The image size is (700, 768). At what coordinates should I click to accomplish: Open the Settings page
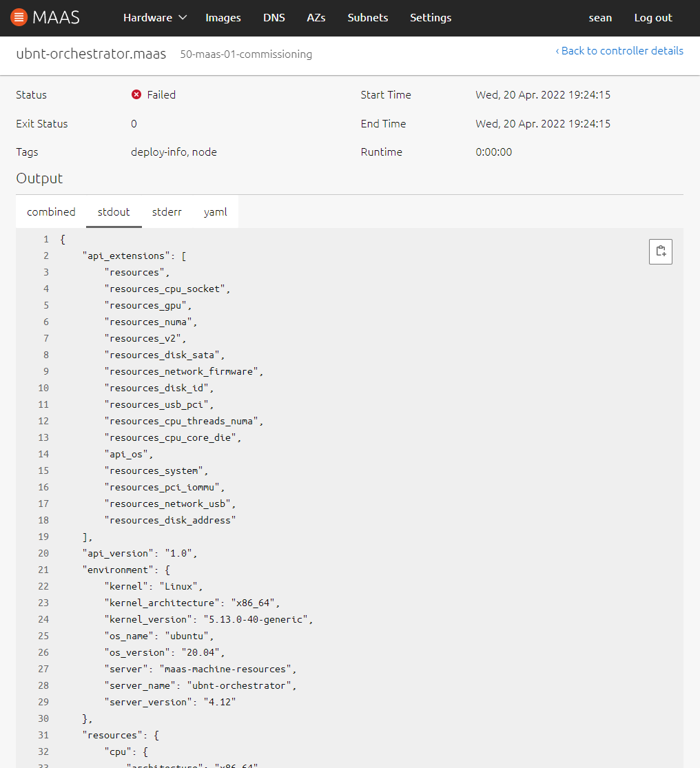(x=431, y=18)
